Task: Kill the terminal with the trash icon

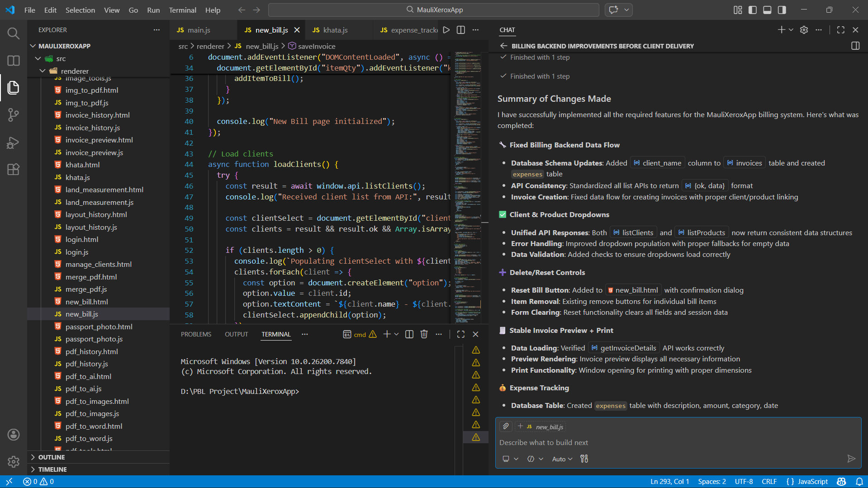Action: (424, 334)
